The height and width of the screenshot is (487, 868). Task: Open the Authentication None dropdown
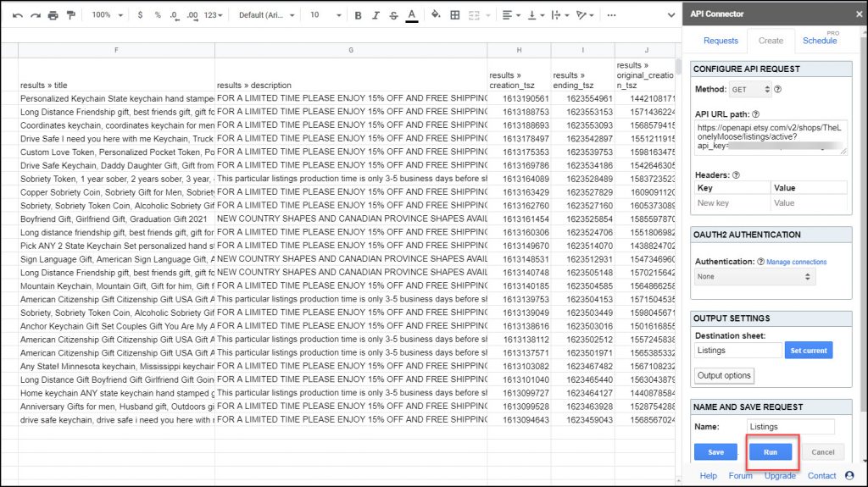coord(754,277)
